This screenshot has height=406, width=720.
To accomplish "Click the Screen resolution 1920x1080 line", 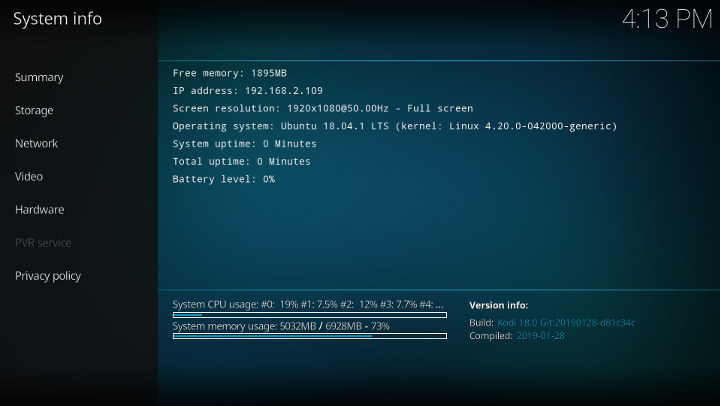I will 323,108.
